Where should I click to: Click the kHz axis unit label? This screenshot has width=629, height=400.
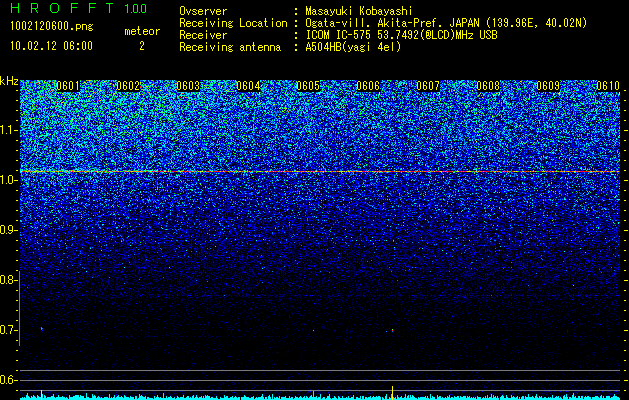[9, 81]
